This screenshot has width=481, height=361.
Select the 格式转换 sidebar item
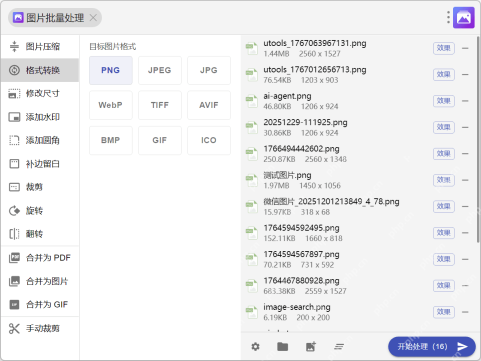click(40, 70)
